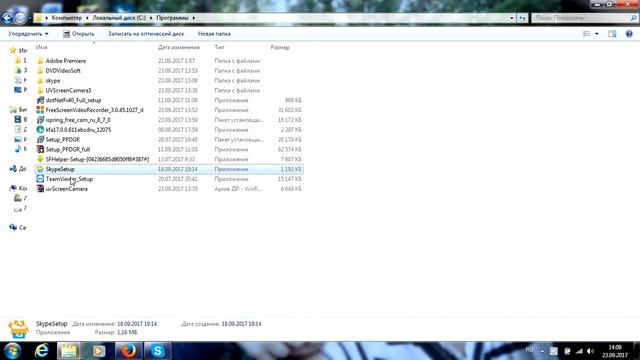Select the UVScreenCamera5 folder name

coord(68,90)
